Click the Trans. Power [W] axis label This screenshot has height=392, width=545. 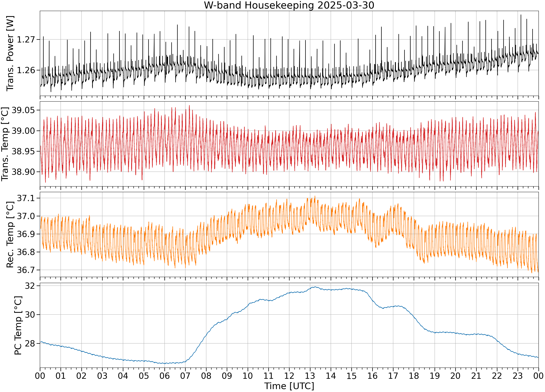tap(10, 54)
